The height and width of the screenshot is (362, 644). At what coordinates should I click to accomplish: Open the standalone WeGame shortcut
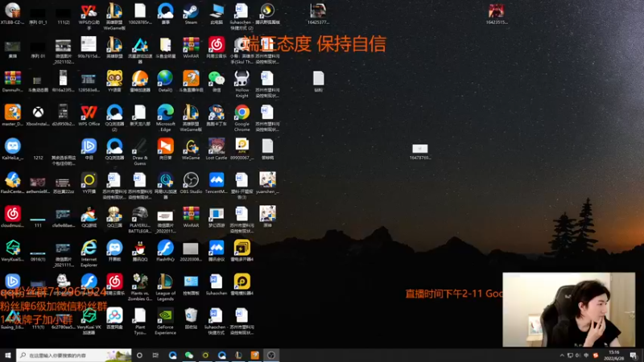(191, 149)
